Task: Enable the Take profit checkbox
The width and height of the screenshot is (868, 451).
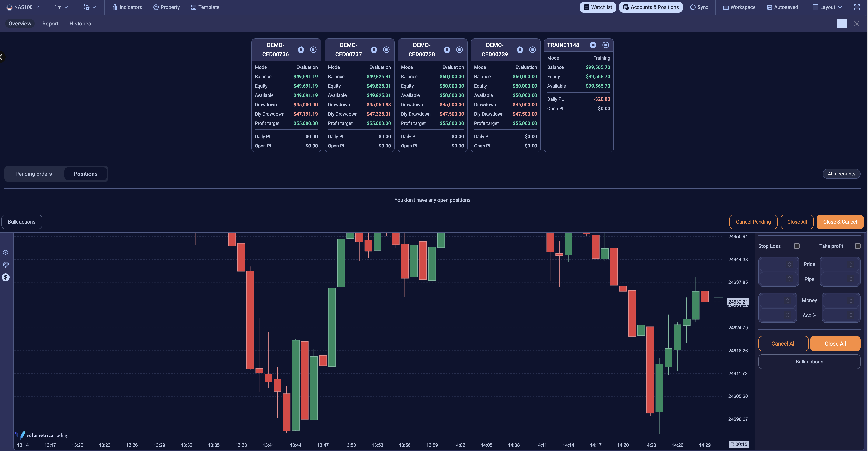Action: (x=858, y=246)
